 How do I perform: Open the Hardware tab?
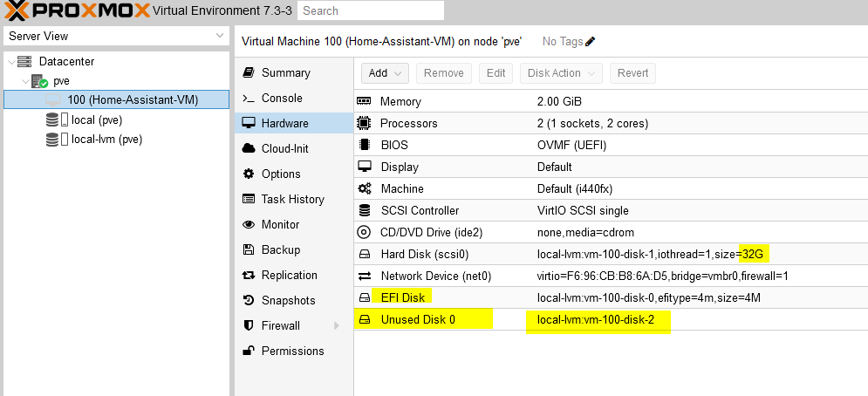click(x=294, y=123)
